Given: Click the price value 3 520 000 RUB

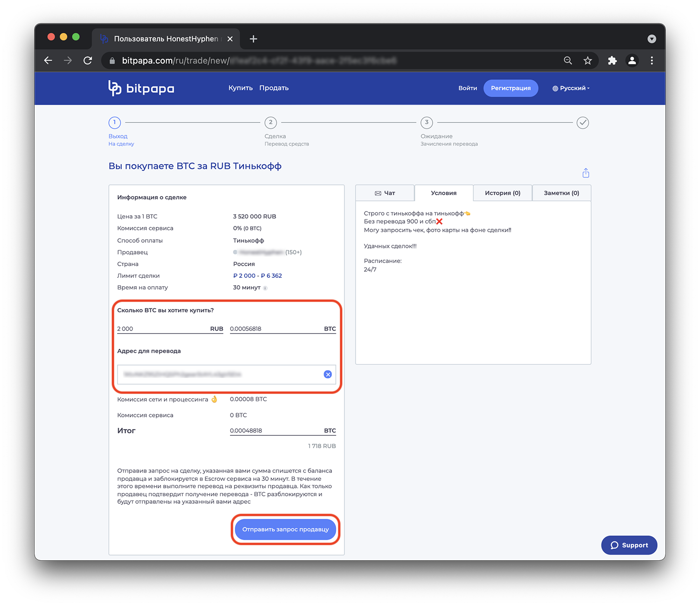Looking at the screenshot, I should (x=255, y=217).
